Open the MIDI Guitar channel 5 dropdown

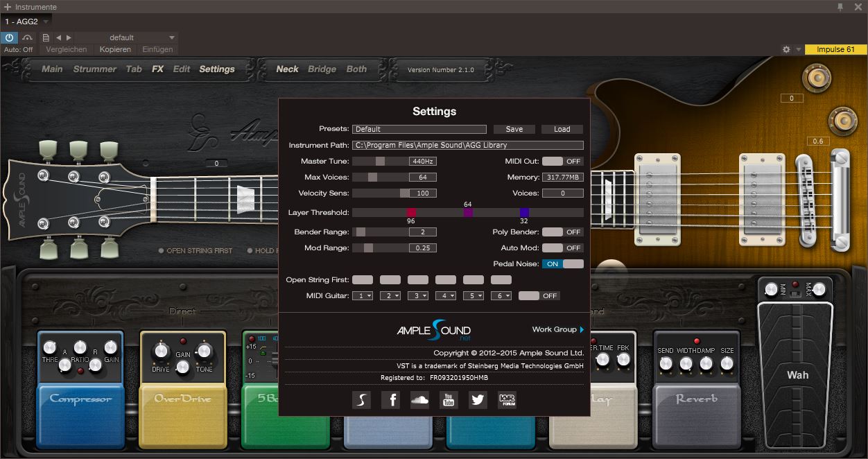click(x=474, y=296)
